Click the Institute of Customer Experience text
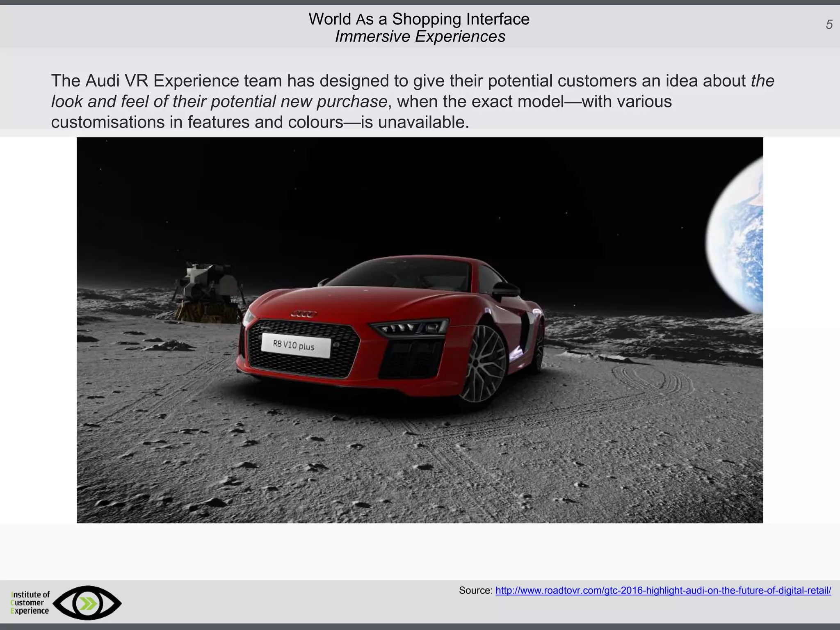The image size is (840, 630). tap(30, 603)
